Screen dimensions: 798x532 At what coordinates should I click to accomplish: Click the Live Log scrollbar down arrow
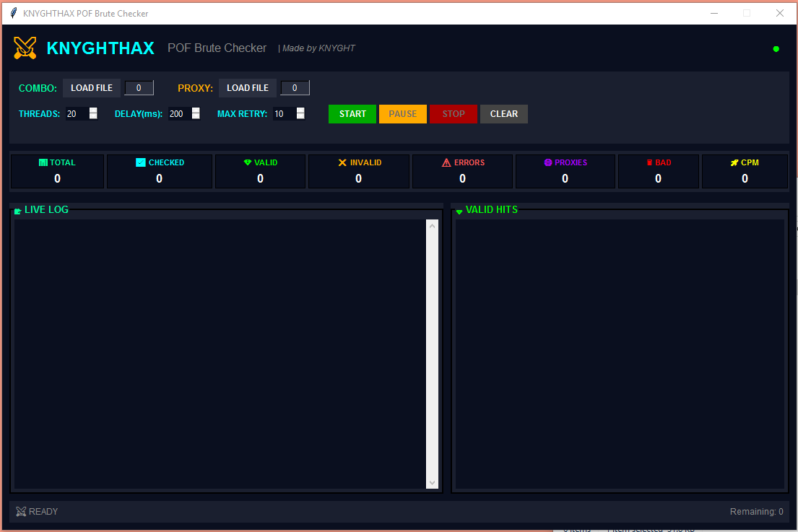click(x=433, y=483)
